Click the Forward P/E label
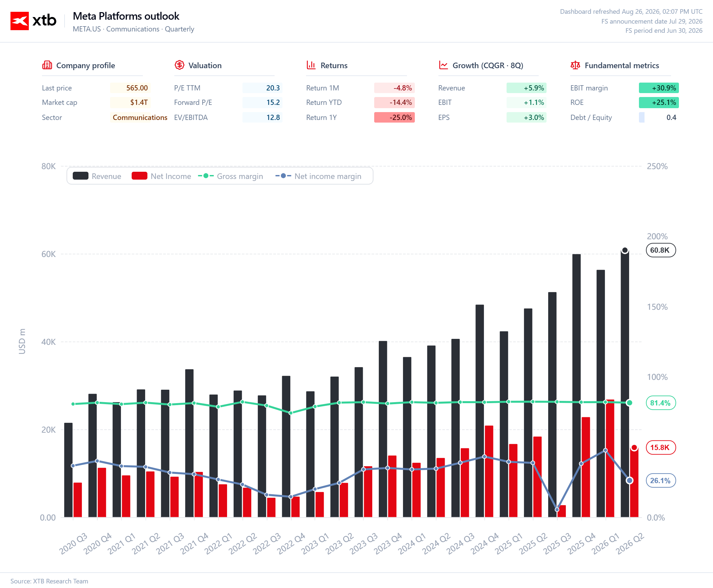The width and height of the screenshot is (713, 588). (193, 102)
